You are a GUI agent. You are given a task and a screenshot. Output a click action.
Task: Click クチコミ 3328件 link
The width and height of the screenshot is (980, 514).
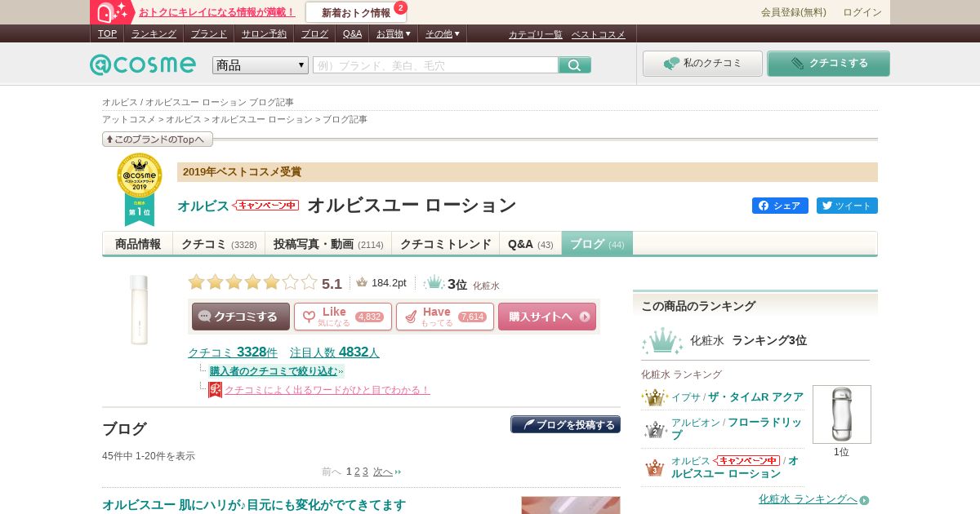[233, 352]
